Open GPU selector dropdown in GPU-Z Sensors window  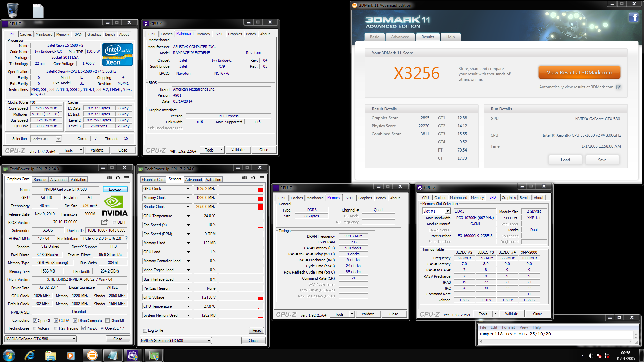[176, 341]
